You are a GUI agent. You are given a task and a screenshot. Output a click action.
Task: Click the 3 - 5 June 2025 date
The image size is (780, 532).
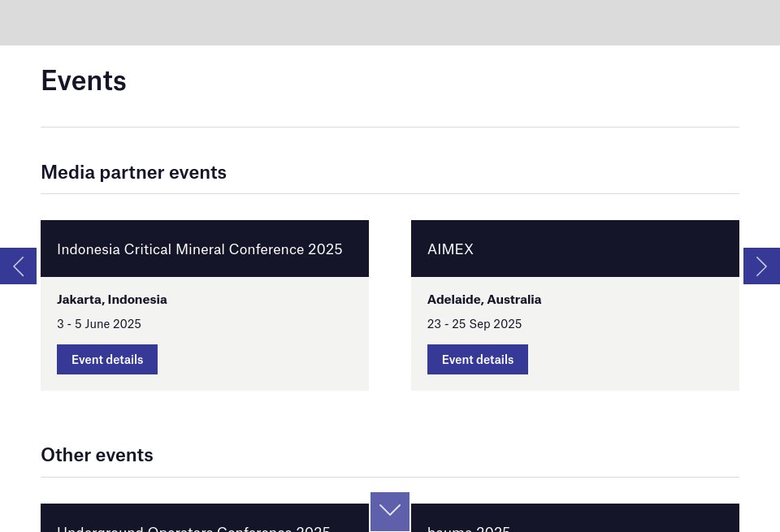tap(99, 323)
